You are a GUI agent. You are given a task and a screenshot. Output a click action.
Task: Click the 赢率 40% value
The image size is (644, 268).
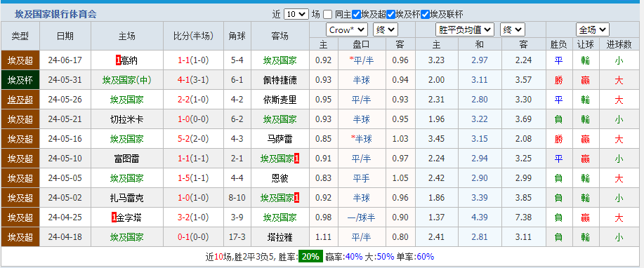(x=354, y=257)
